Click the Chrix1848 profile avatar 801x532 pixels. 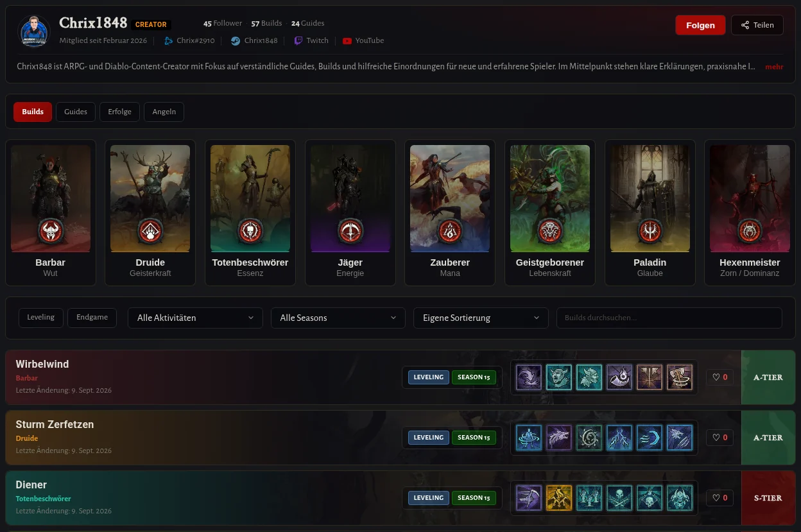[33, 31]
